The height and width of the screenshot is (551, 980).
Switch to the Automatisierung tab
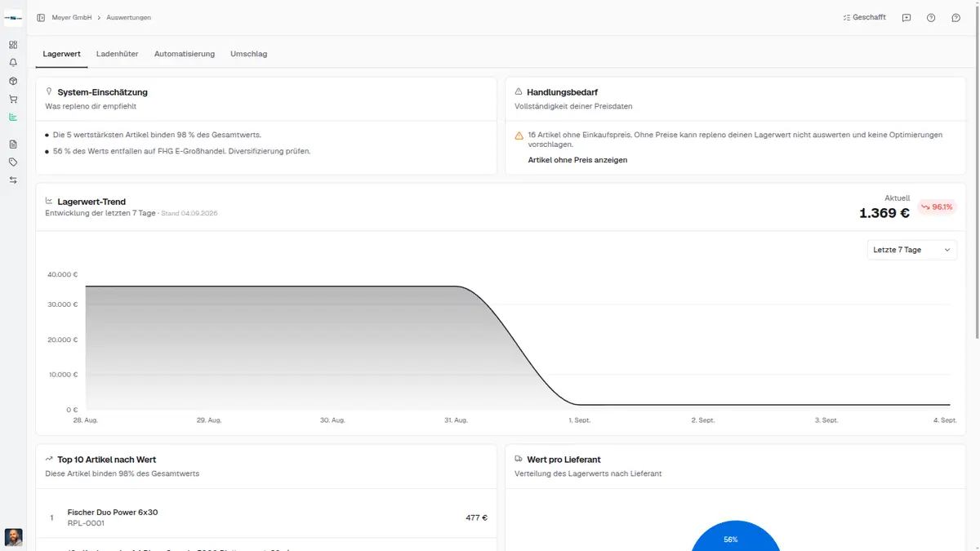click(x=185, y=54)
